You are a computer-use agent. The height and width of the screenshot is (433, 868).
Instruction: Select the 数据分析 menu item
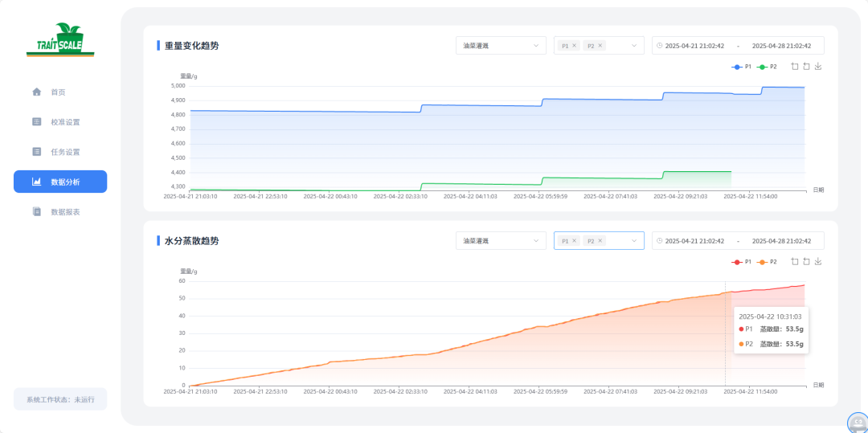60,182
